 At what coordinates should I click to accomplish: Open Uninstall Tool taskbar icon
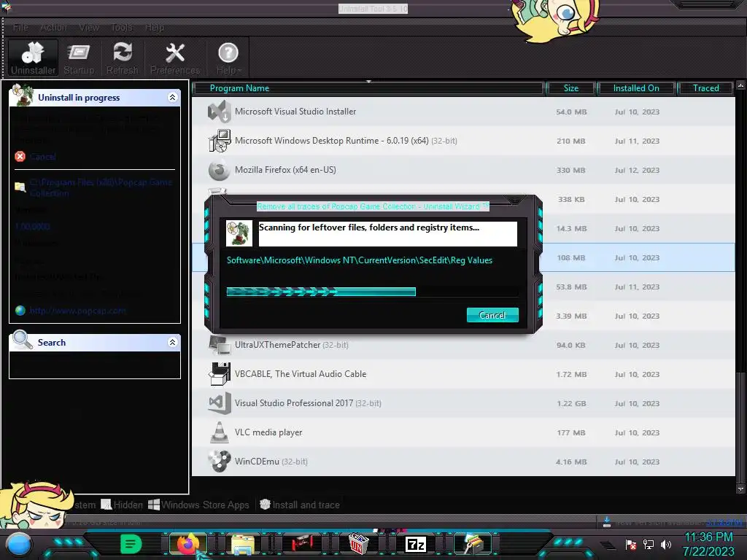(357, 544)
